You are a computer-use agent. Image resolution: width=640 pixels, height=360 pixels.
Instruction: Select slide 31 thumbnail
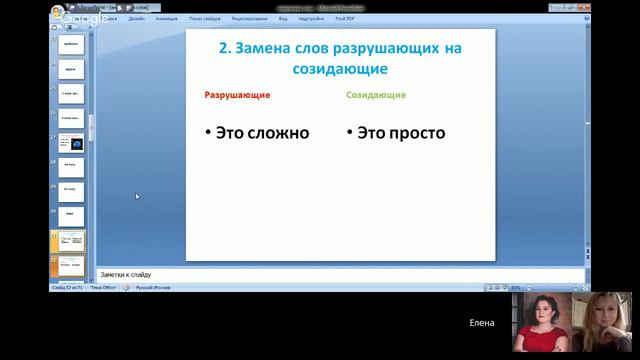click(x=71, y=241)
